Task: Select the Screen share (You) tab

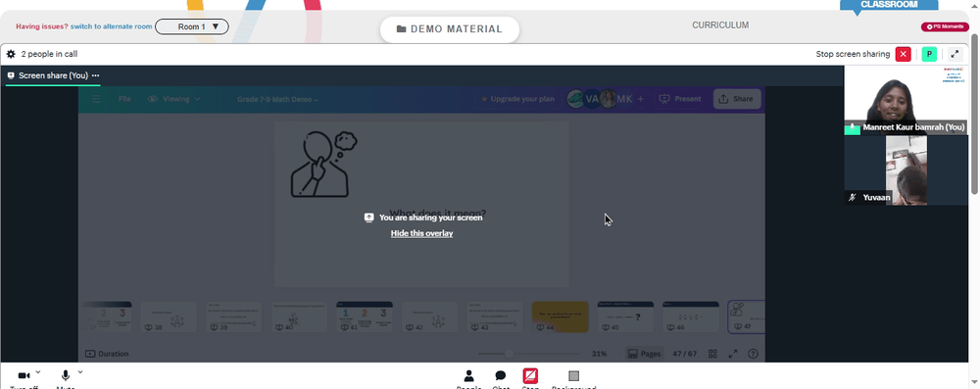Action: tap(53, 75)
